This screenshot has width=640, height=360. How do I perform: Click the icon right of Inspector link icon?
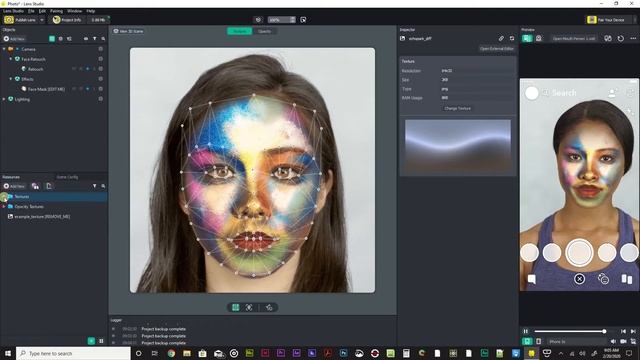(x=512, y=38)
